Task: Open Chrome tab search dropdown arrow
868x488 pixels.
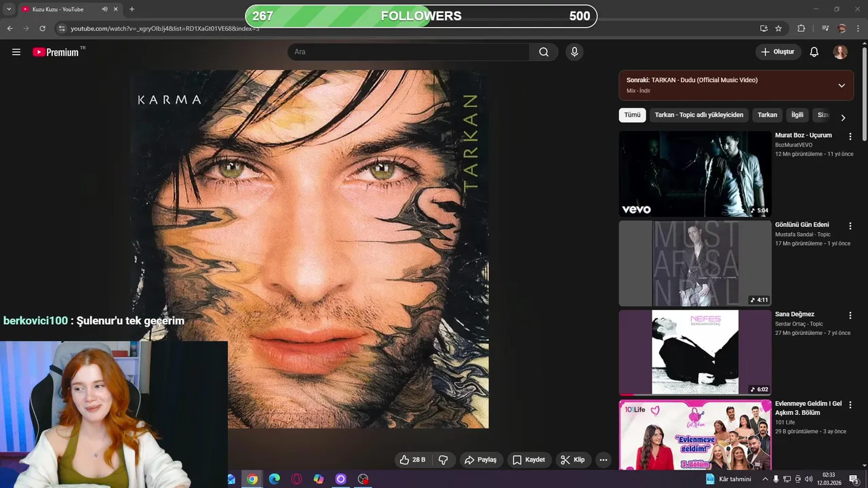Action: [9, 9]
